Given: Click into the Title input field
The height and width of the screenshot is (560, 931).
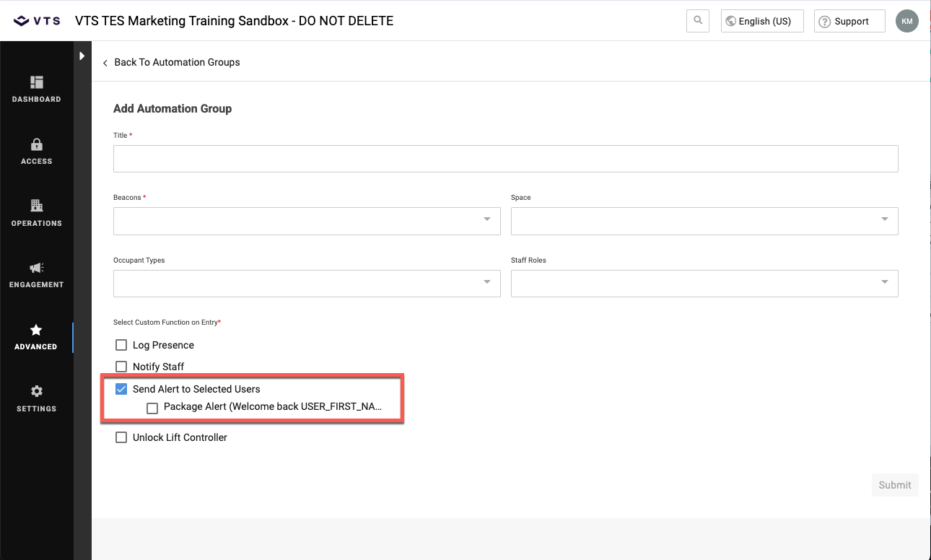Looking at the screenshot, I should 505,159.
